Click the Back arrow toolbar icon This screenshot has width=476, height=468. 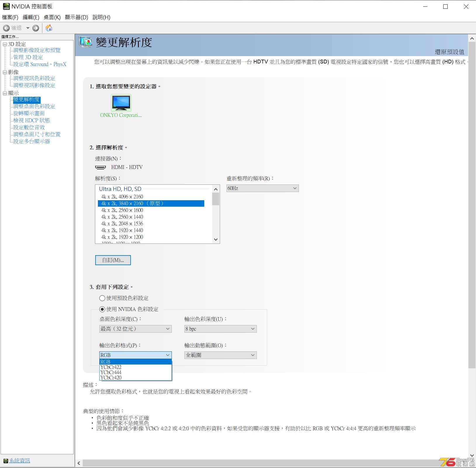tap(6, 28)
